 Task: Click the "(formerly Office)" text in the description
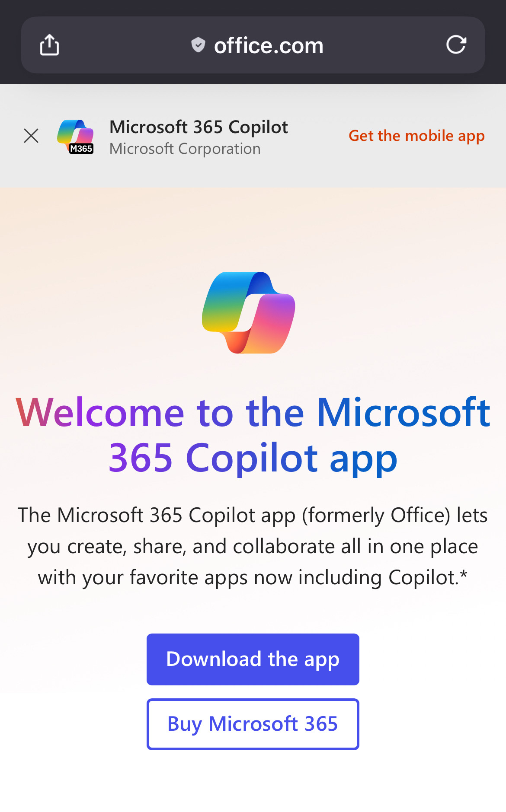tap(376, 515)
